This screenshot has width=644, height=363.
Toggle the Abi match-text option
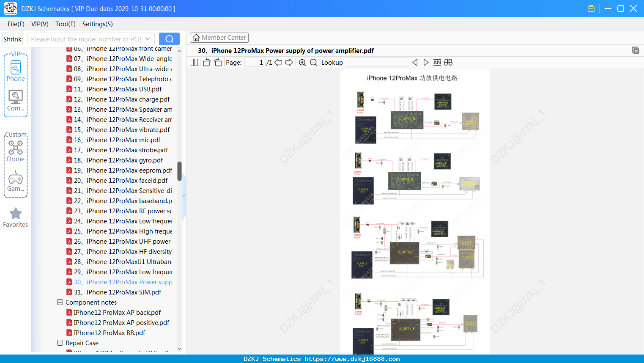(437, 63)
